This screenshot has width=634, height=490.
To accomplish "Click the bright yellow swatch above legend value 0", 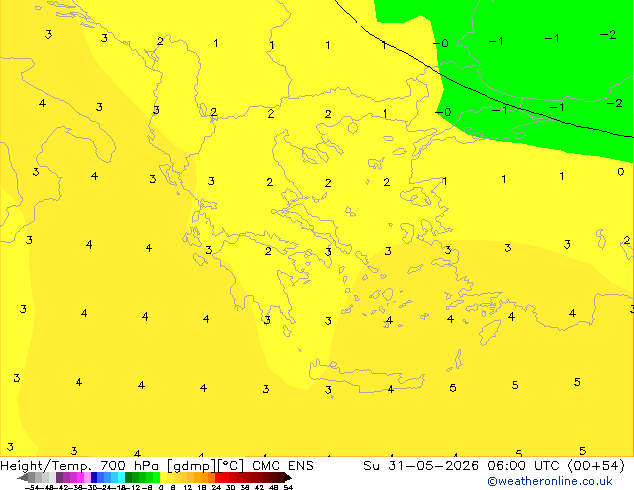I will 163,477.
